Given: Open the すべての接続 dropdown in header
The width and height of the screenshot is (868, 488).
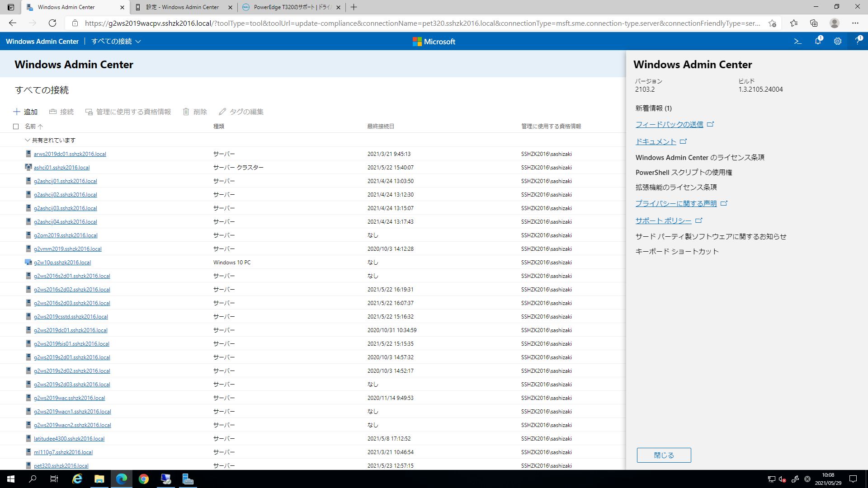Looking at the screenshot, I should pos(116,41).
